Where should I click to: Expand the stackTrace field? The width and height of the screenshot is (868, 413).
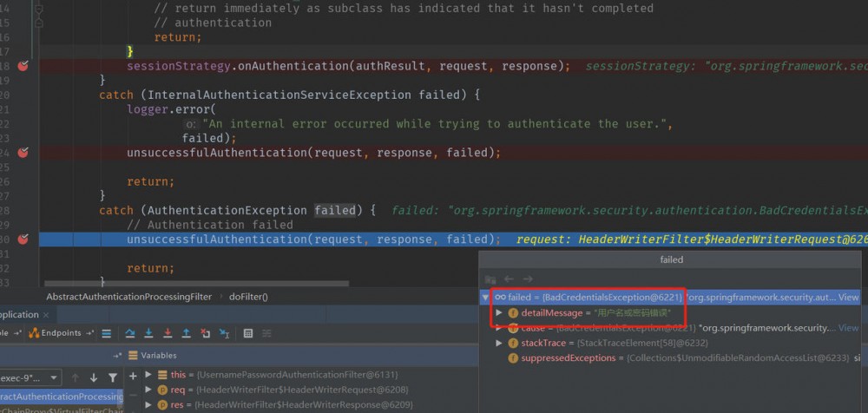(499, 344)
